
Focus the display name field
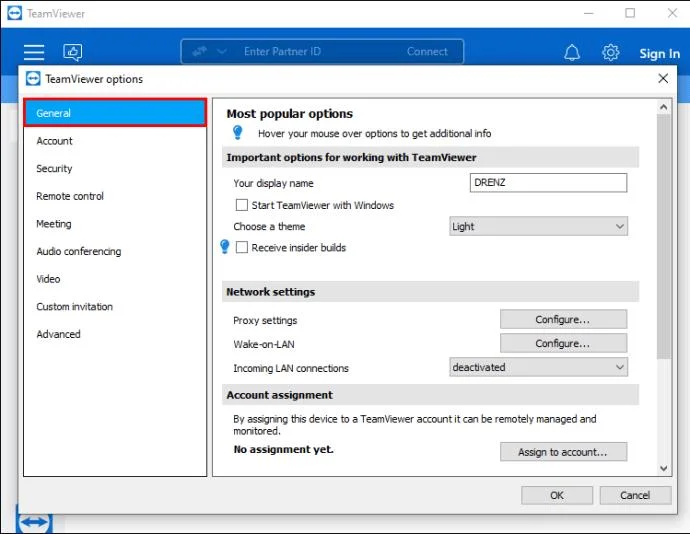(548, 182)
